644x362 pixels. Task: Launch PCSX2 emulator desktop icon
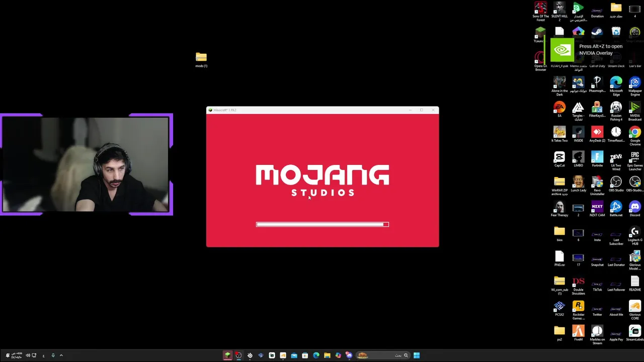click(x=559, y=308)
